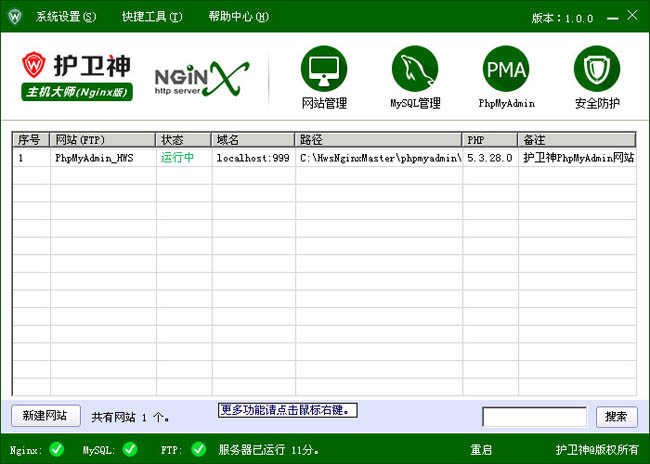Screen dimensions: 650x464
Task: Sort by the 序号 column header
Action: (x=32, y=140)
